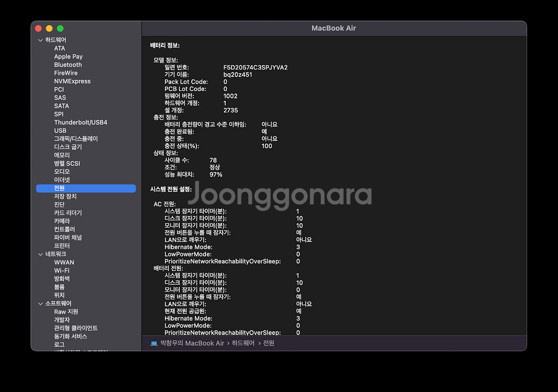Open Wi-Fi under 네트워크
Image resolution: width=558 pixels, height=392 pixels.
tap(62, 271)
